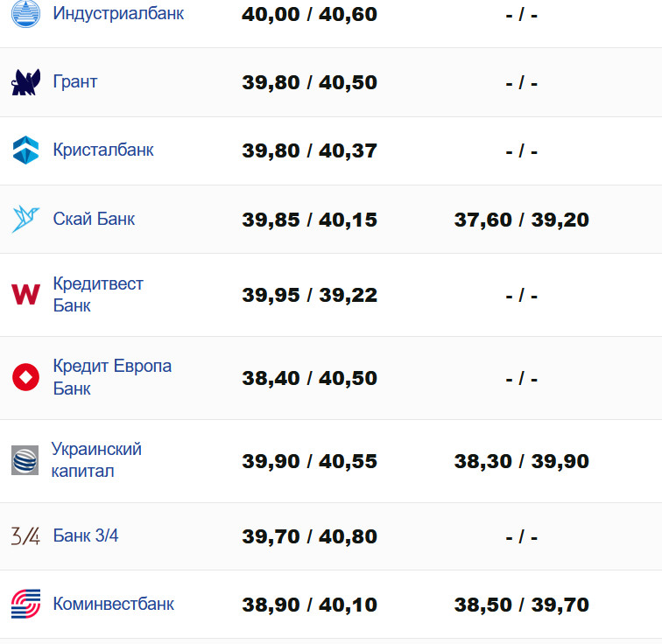
Task: Click the Кредит Европа Банк red logo
Action: [25, 378]
